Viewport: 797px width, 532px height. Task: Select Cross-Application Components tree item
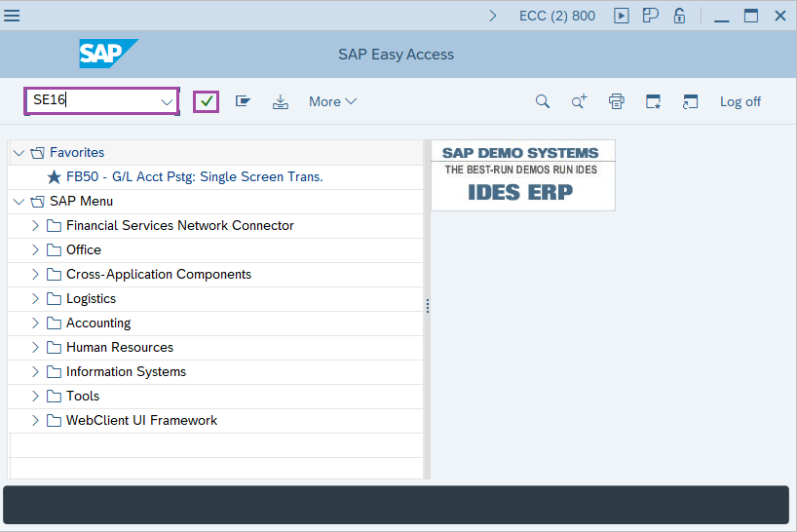[x=159, y=275]
